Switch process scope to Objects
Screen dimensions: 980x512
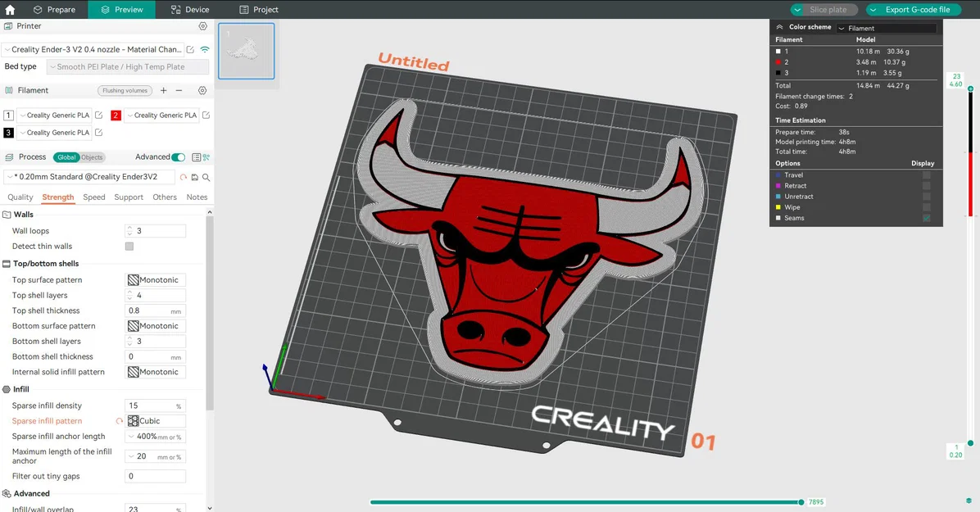(92, 157)
